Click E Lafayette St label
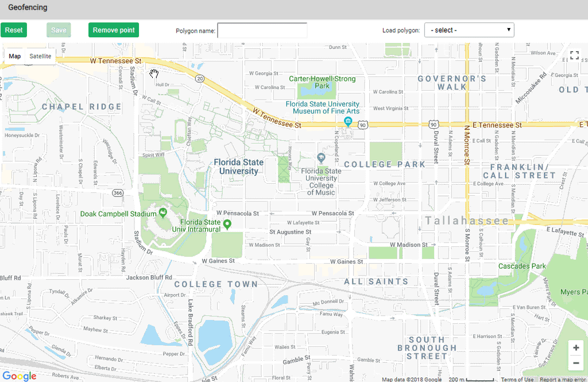This screenshot has width=588, height=382. point(565,231)
